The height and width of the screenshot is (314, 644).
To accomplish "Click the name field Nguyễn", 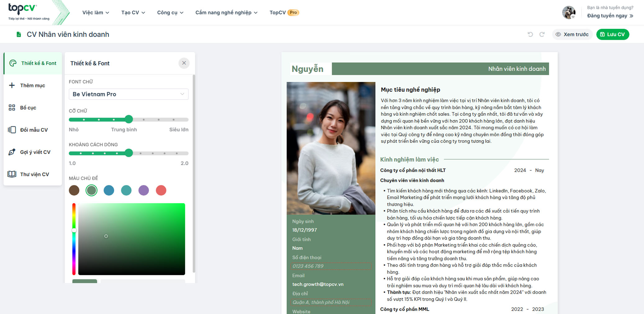I will tap(307, 69).
